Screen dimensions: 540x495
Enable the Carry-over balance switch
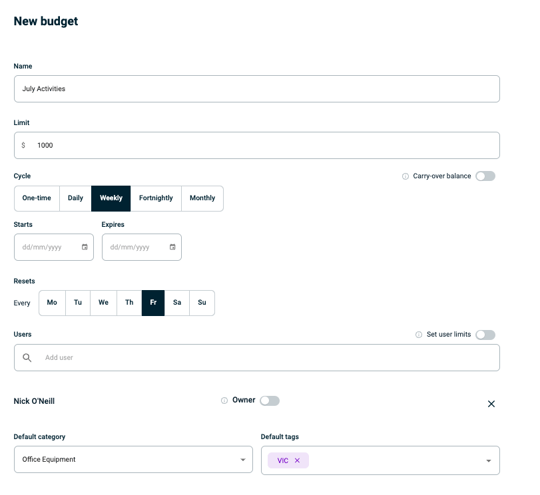tap(485, 176)
